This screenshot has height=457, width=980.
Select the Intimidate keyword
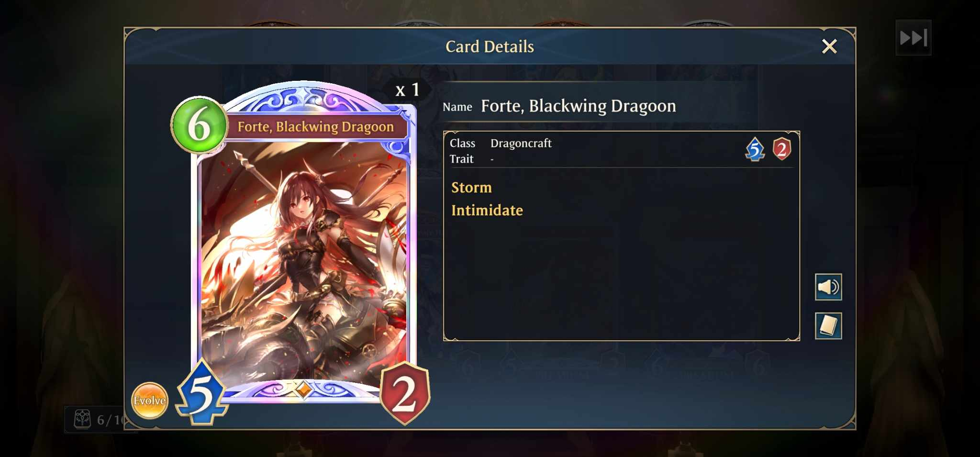click(x=487, y=211)
